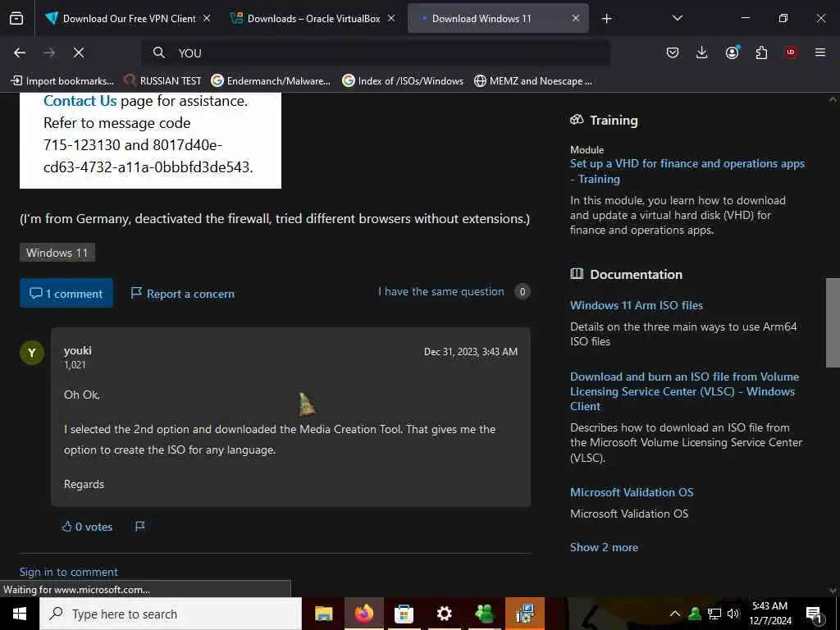Screen dimensions: 840x630
Task: Click I have the same question
Action: [x=441, y=291]
